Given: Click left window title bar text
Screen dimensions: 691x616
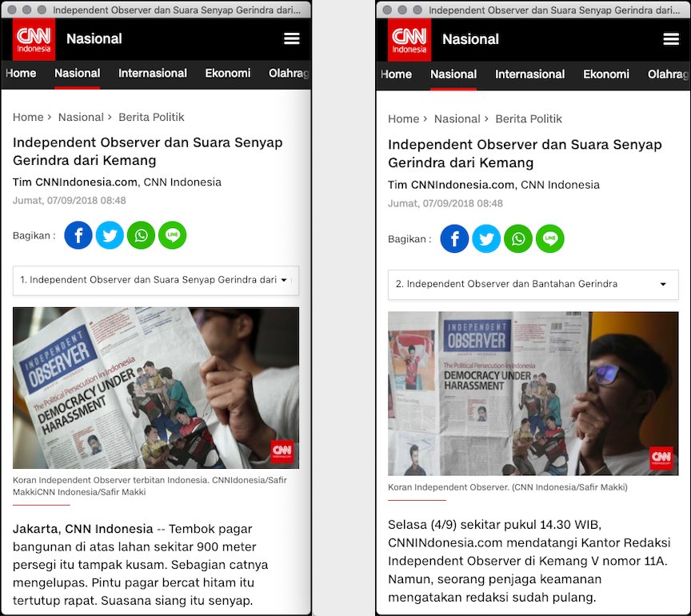Looking at the screenshot, I should (176, 10).
